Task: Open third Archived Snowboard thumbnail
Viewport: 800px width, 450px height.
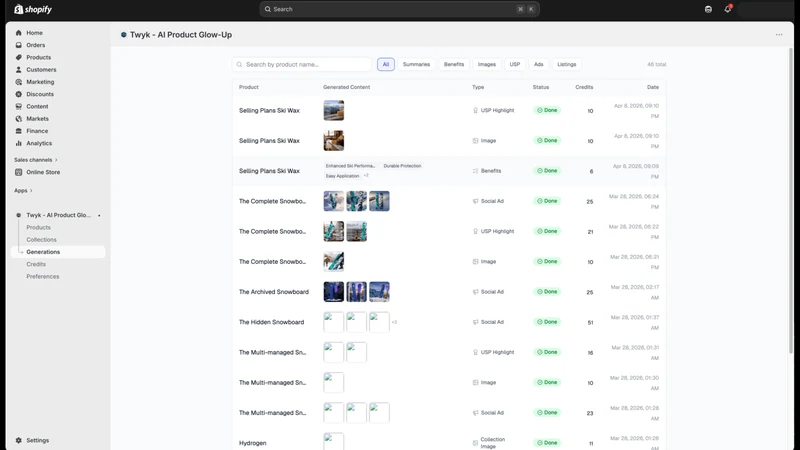Action: coord(379,292)
